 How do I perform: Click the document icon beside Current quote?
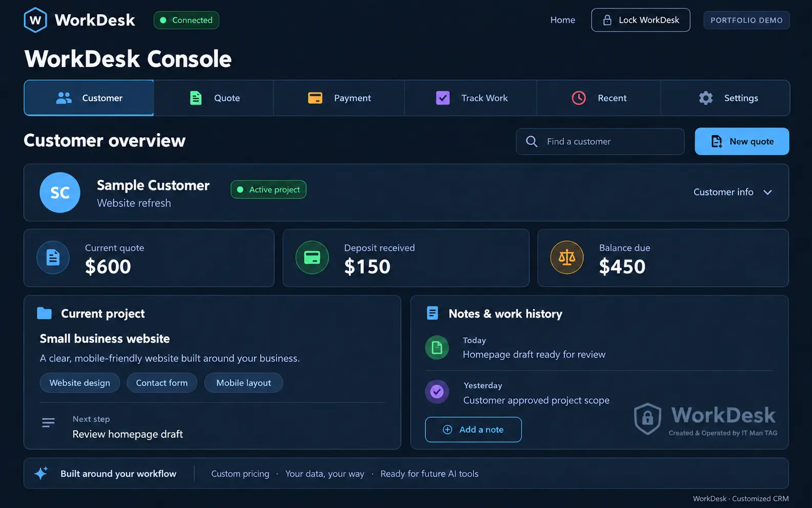53,257
